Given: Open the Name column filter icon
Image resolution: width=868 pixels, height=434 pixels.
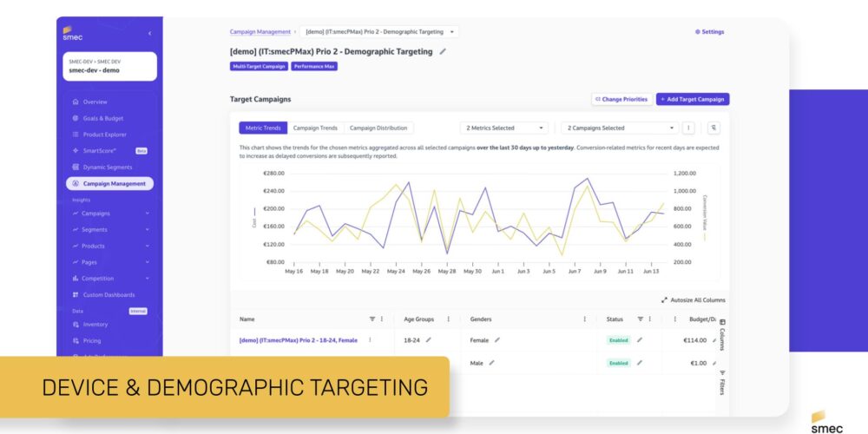Looking at the screenshot, I should (x=372, y=319).
